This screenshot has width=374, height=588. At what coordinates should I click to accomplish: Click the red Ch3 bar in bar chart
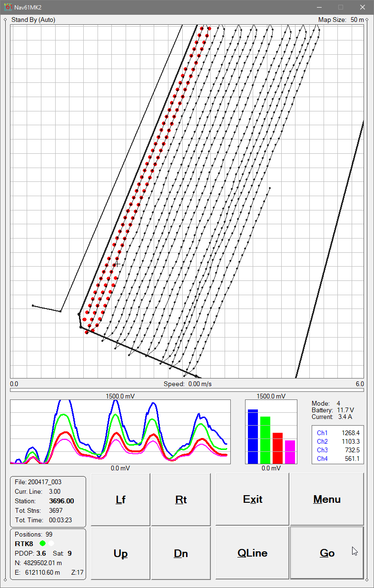277,448
